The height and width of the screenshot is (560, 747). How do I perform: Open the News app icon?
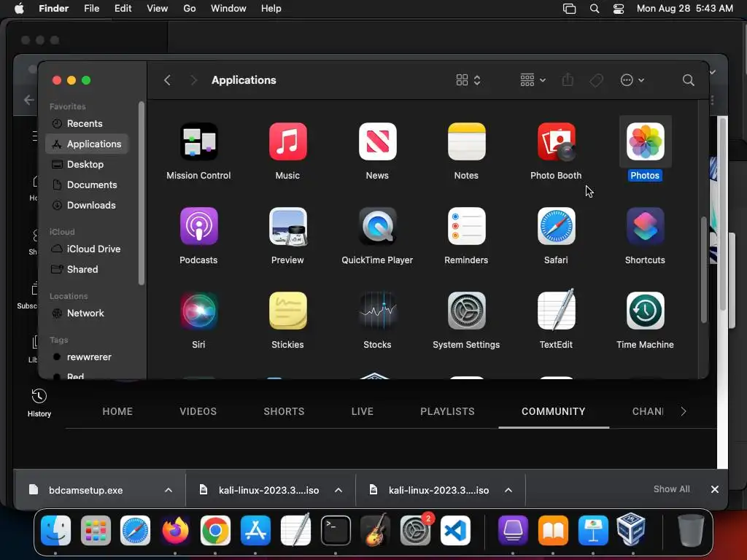coord(377,141)
